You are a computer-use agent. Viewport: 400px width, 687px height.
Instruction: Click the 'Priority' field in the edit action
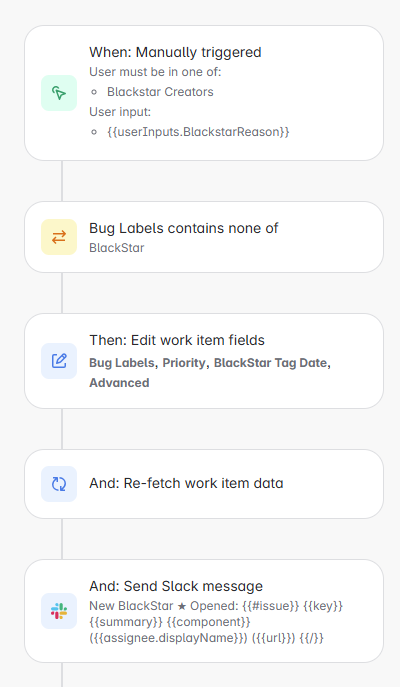184,363
